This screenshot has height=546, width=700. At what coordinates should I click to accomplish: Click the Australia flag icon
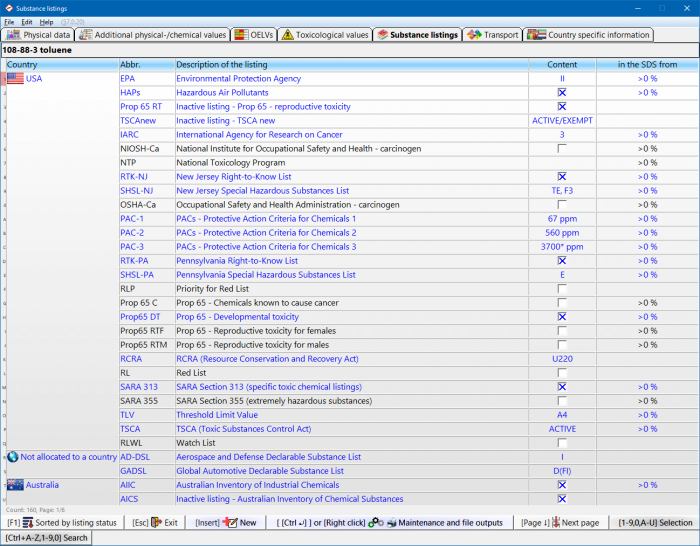(x=15, y=485)
